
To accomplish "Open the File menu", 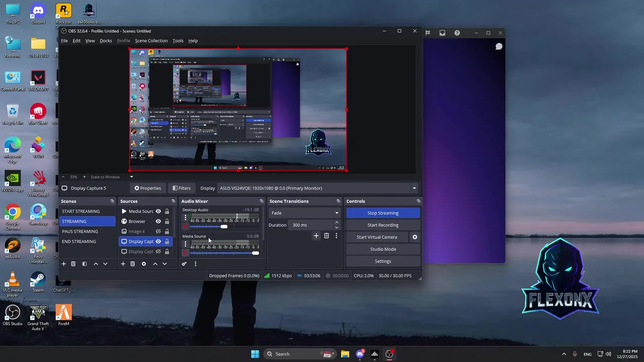I will tap(64, 41).
